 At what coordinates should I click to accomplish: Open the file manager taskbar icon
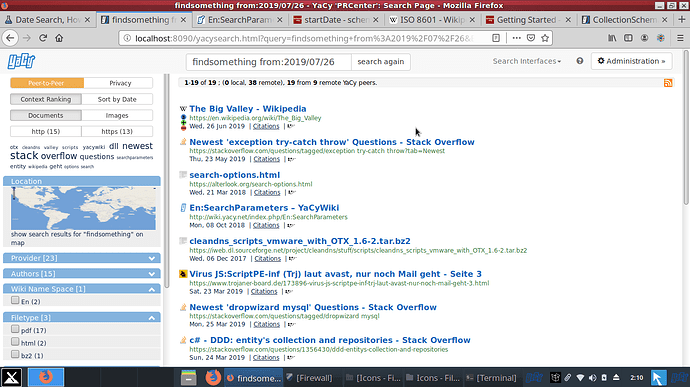point(188,377)
